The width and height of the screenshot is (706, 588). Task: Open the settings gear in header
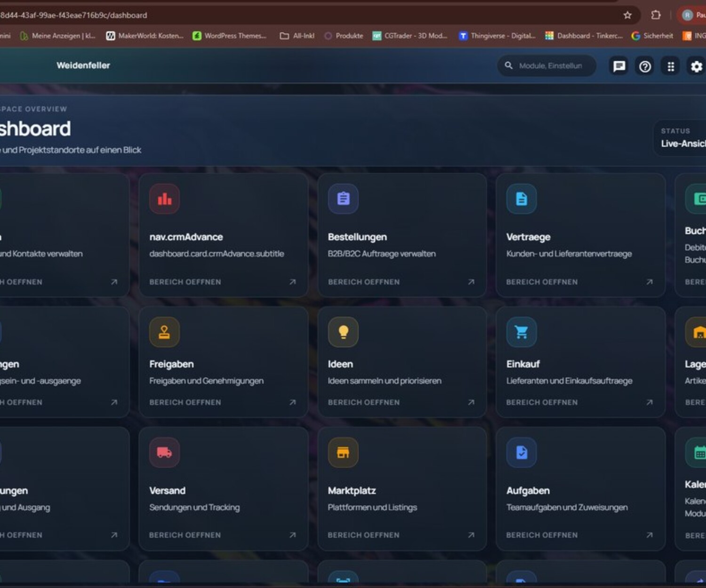(696, 66)
